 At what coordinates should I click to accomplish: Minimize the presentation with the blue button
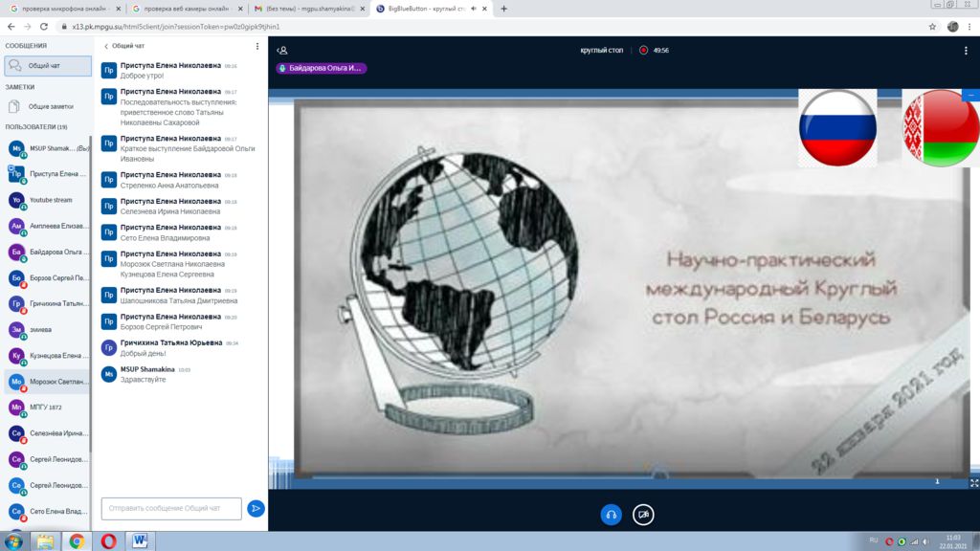tap(971, 95)
